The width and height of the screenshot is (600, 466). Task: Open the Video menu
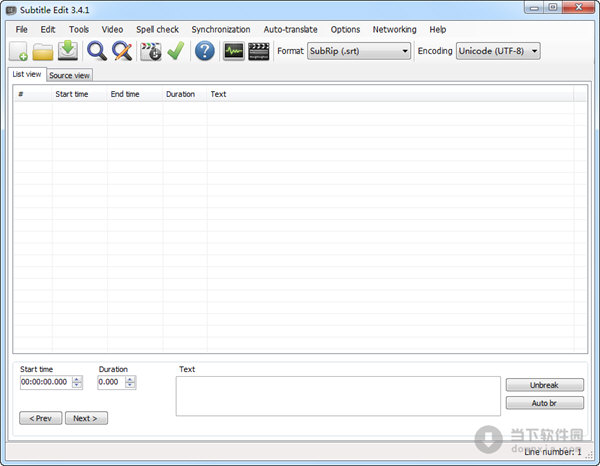coord(112,29)
